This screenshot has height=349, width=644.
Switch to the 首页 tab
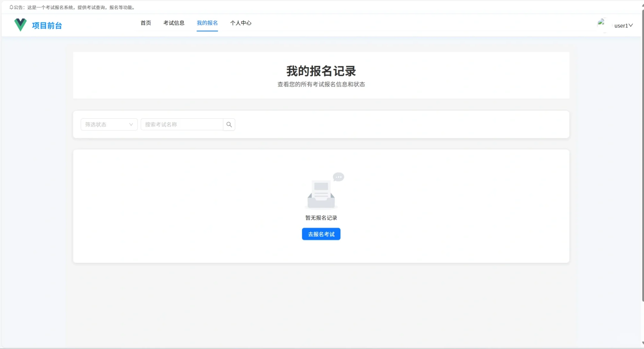pyautogui.click(x=145, y=23)
